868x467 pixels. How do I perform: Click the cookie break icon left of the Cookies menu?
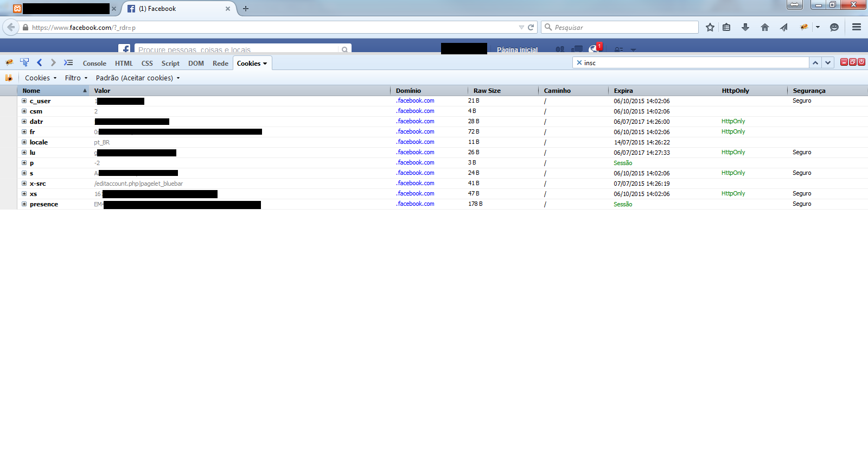(x=9, y=78)
